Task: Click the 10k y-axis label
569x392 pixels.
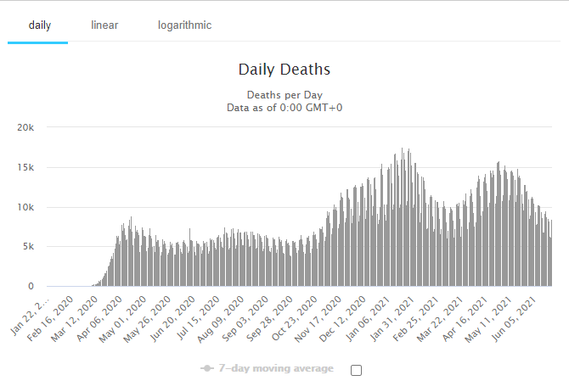Action: (26, 208)
